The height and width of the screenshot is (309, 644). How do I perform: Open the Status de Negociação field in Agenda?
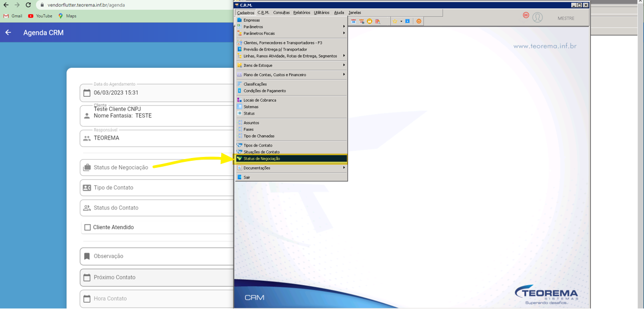coord(157,167)
